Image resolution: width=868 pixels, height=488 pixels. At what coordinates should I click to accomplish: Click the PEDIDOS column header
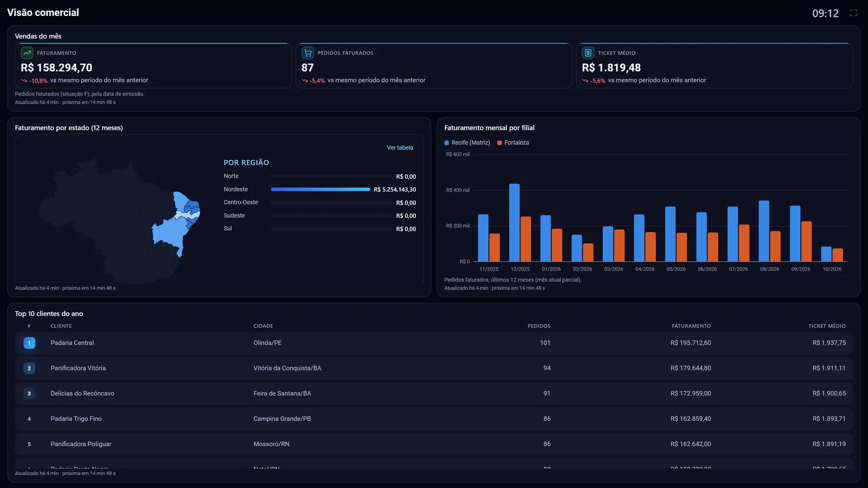coord(539,326)
